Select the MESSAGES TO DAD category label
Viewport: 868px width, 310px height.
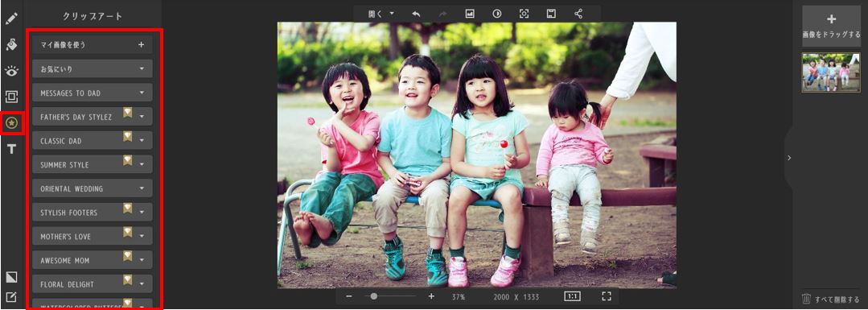point(70,93)
